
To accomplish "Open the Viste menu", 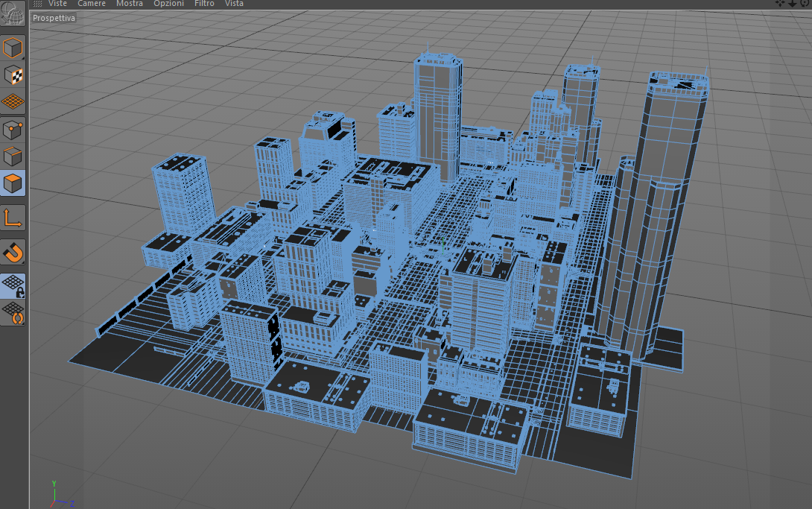I will coord(57,4).
